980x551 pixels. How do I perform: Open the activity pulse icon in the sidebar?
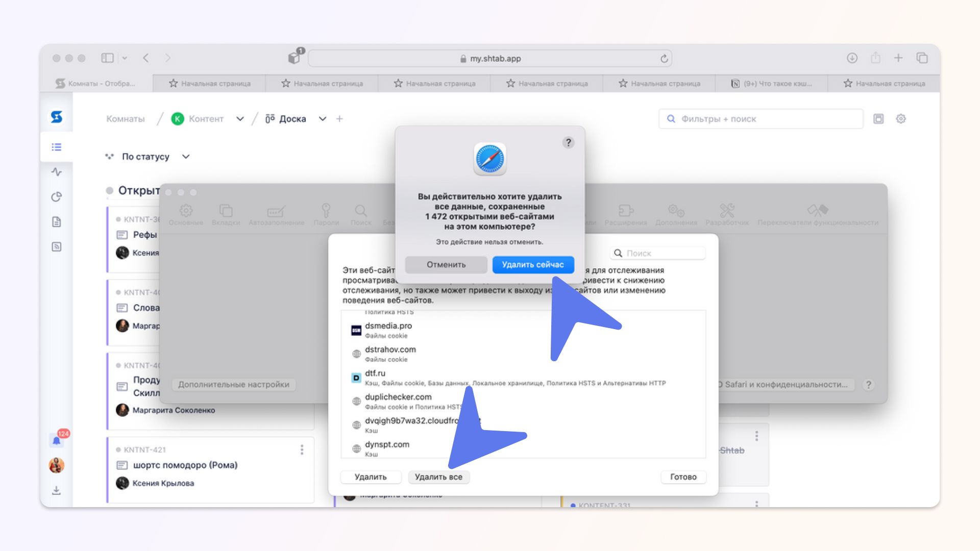57,172
